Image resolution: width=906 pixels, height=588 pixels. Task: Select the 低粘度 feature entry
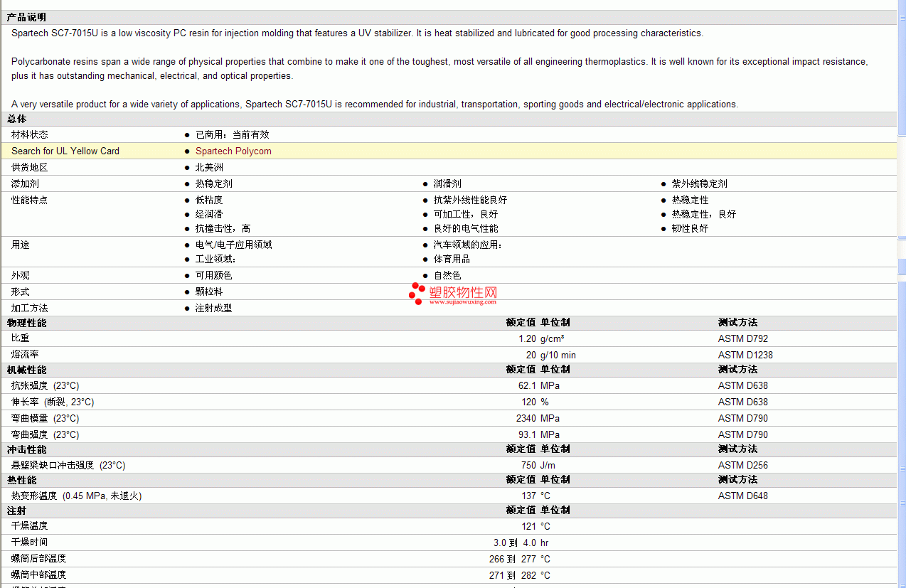click(209, 200)
